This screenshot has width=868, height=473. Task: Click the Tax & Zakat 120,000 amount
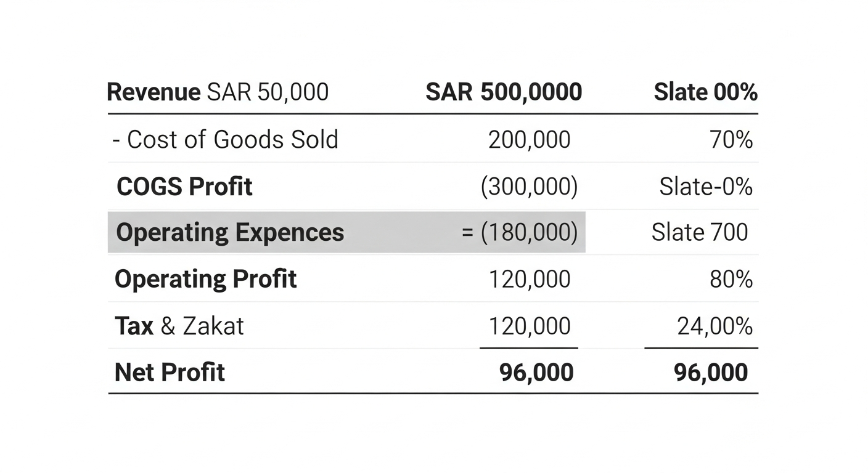(530, 326)
